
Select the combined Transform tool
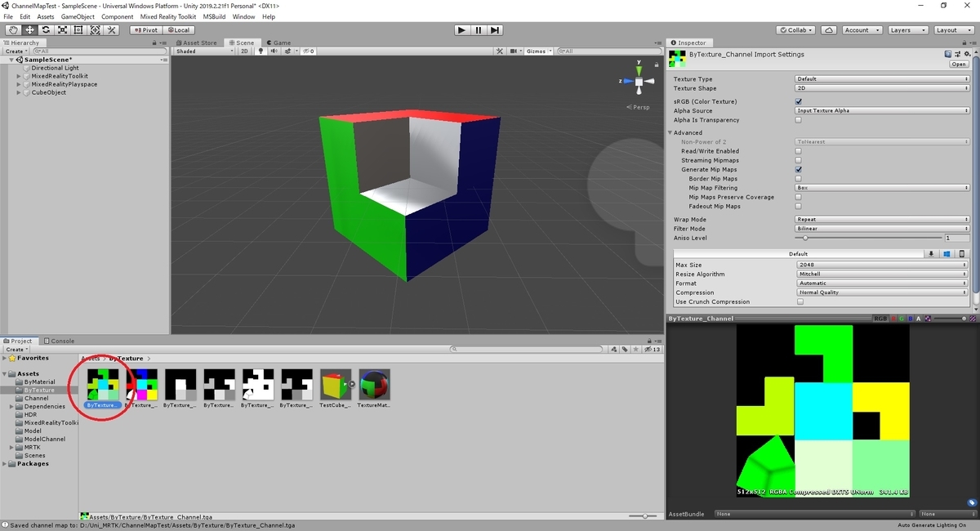point(95,30)
